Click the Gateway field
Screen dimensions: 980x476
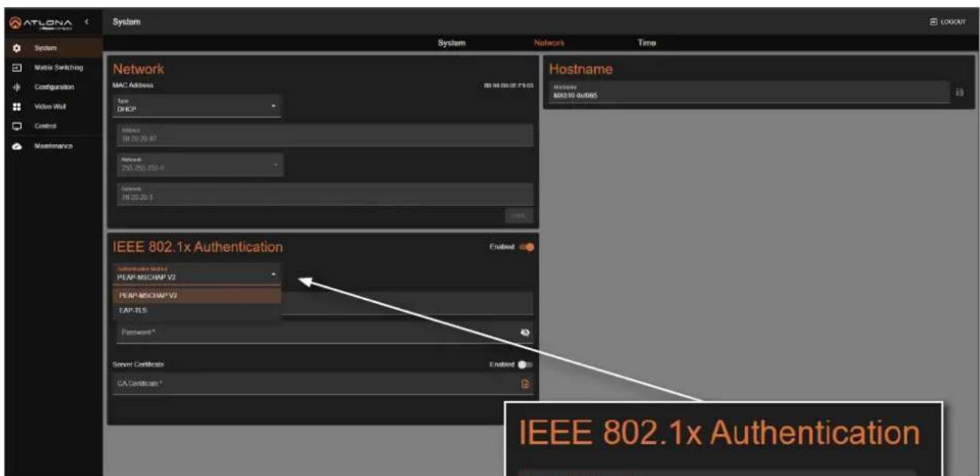coord(324,193)
